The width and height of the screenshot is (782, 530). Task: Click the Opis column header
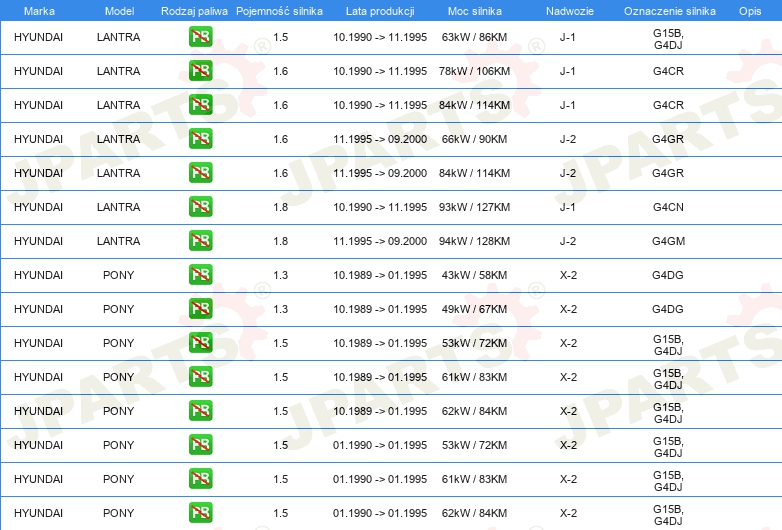click(x=750, y=11)
